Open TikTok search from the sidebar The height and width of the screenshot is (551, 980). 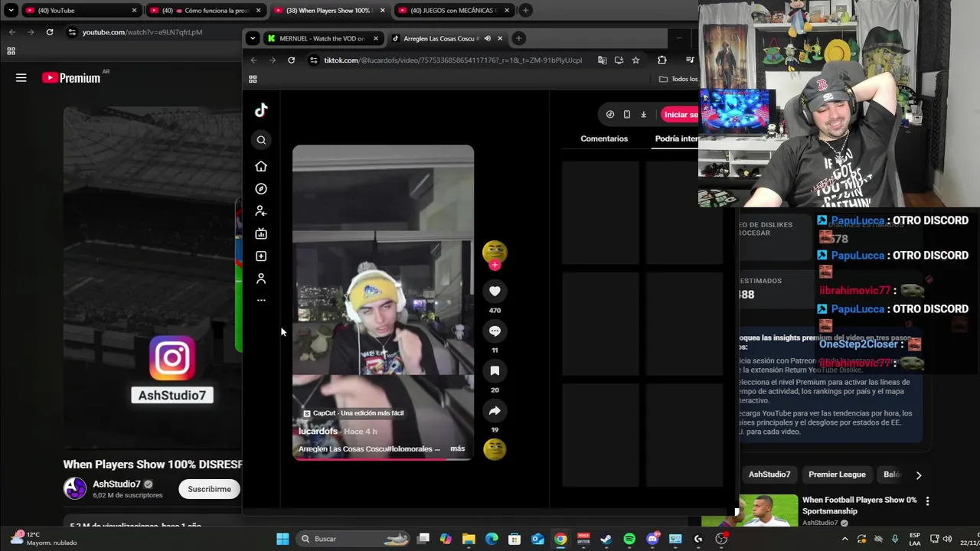261,140
